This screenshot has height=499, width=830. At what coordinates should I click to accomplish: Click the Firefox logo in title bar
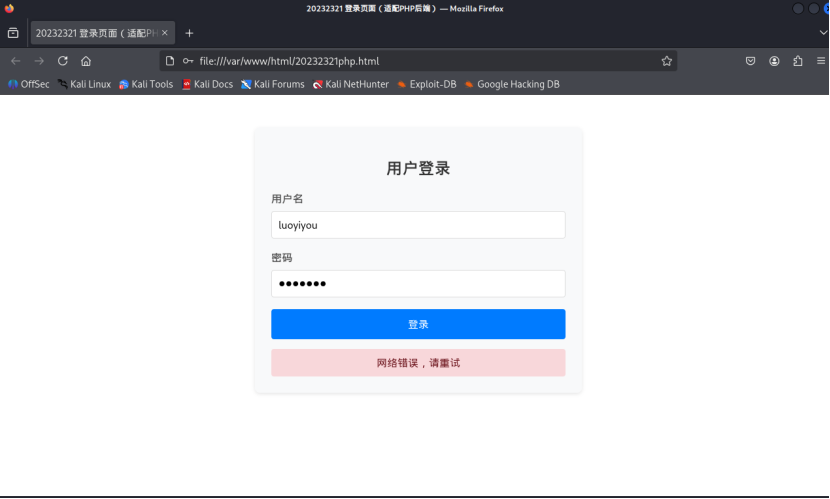click(9, 8)
